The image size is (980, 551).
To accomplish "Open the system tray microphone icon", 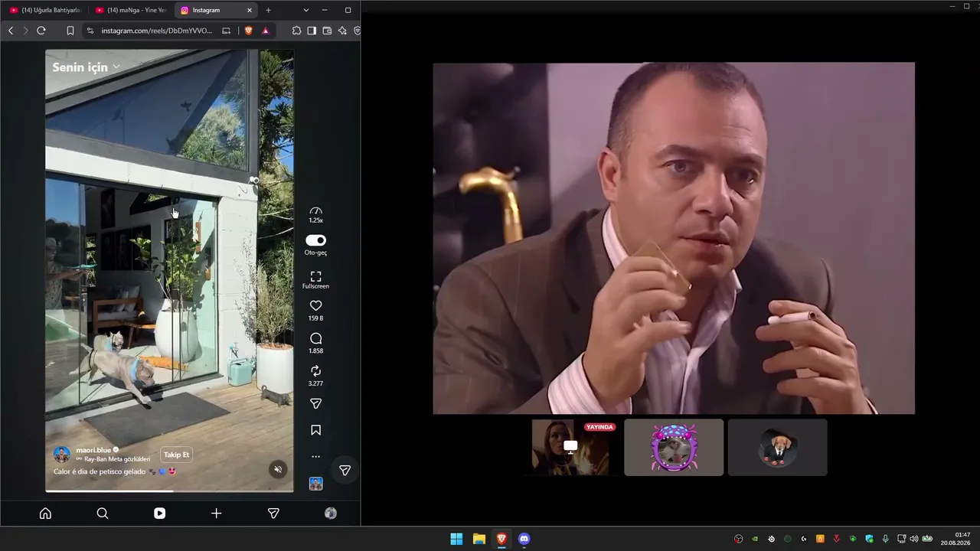I will click(x=886, y=539).
